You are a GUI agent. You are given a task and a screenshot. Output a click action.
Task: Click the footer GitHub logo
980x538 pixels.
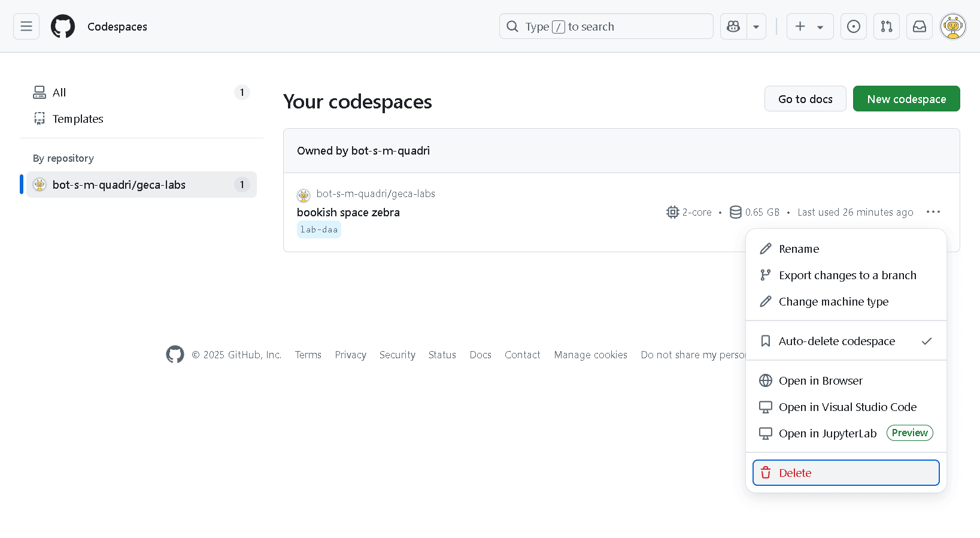click(175, 355)
